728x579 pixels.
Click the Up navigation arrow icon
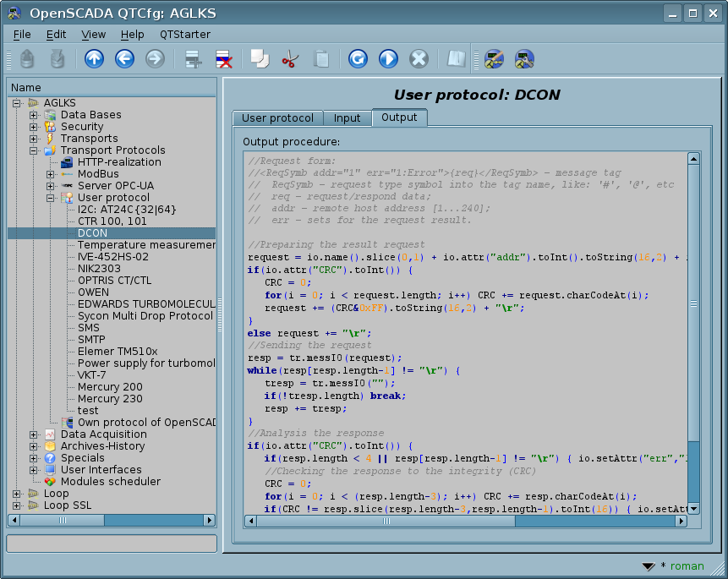tap(94, 58)
